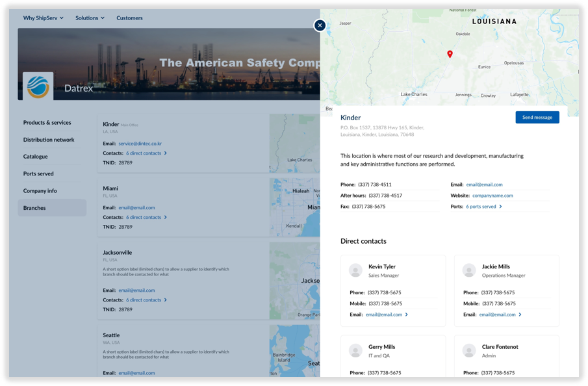588x386 pixels.
Task: Click the 6 ports served link
Action: point(481,207)
